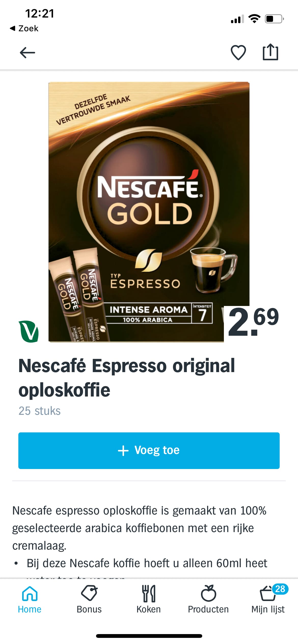The image size is (298, 644).
Task: Tap the green vegan V icon
Action: pyautogui.click(x=29, y=331)
